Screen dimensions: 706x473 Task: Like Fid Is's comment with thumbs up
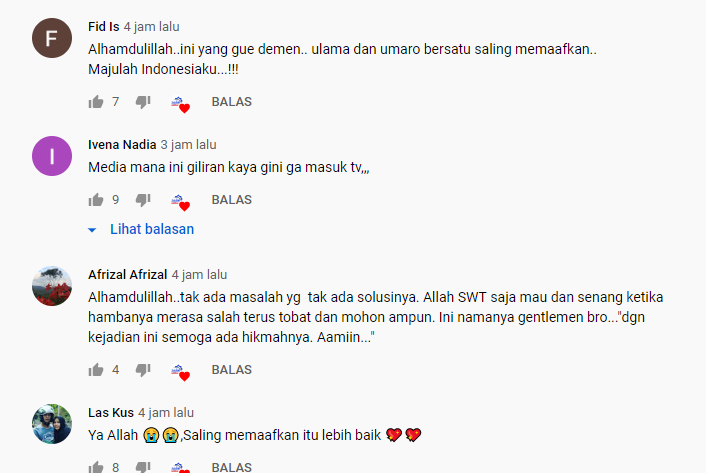click(96, 102)
